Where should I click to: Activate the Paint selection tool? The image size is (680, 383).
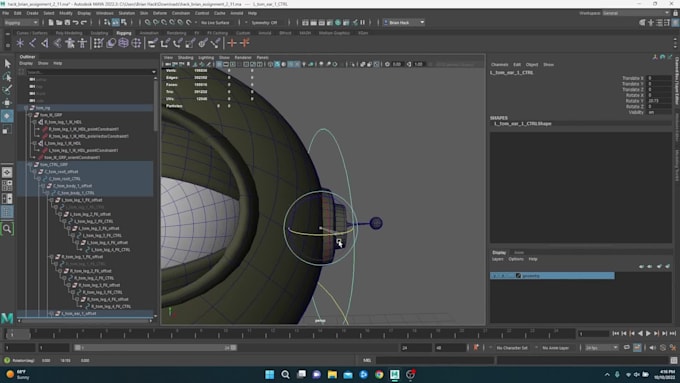[7, 90]
